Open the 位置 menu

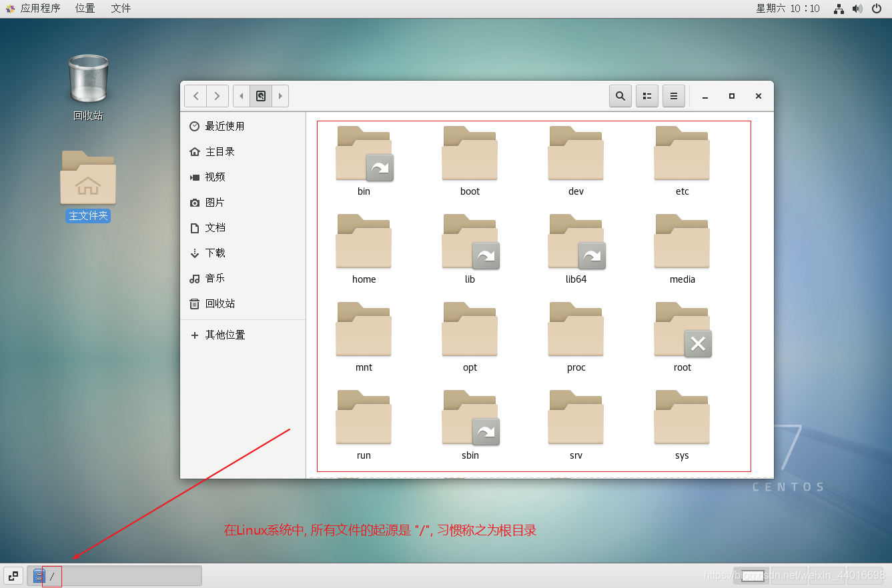pyautogui.click(x=85, y=9)
